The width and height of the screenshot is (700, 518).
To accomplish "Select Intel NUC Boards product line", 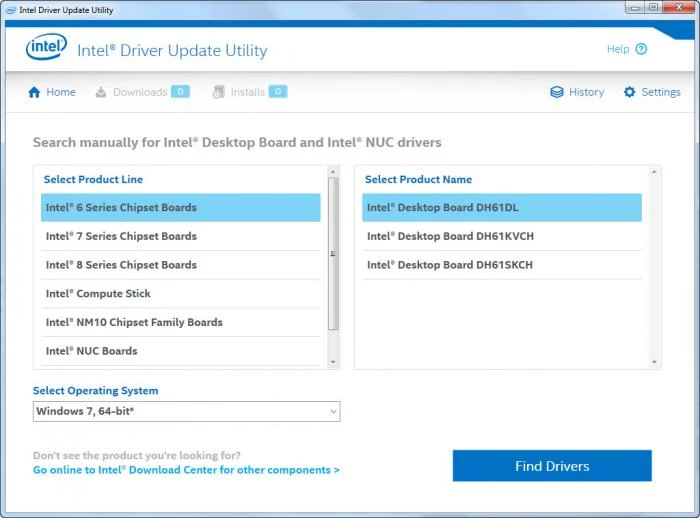I will point(91,351).
